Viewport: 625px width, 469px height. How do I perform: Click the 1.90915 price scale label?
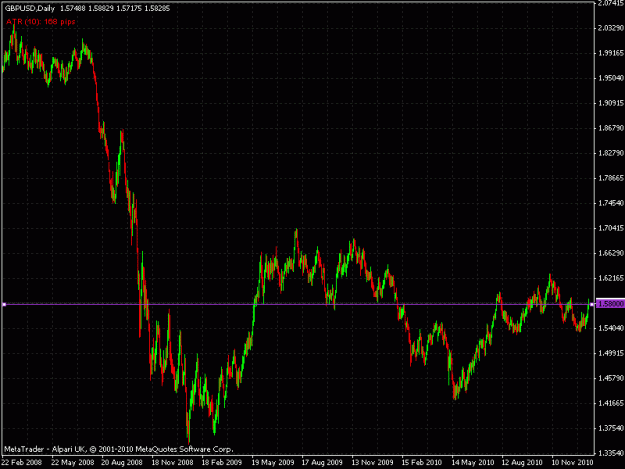(611, 103)
